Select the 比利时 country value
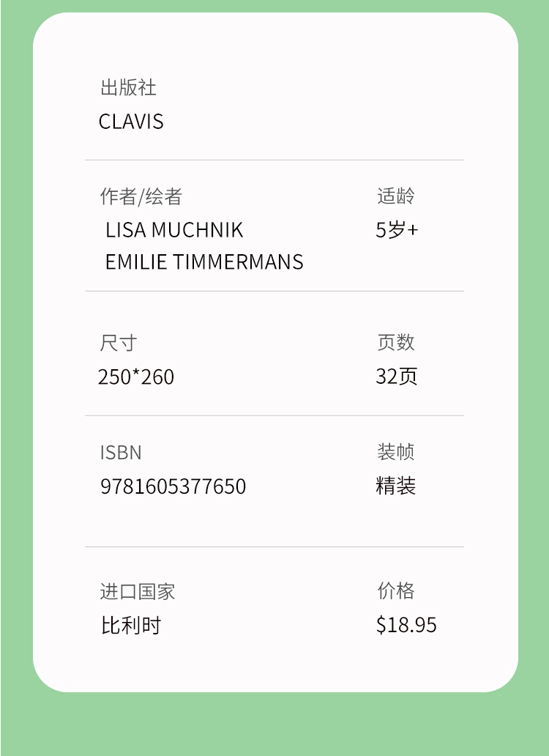The height and width of the screenshot is (756, 549). pos(131,626)
